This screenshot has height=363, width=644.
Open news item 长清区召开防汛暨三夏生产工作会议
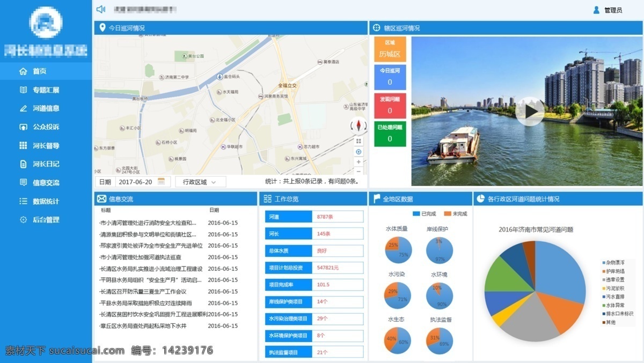click(x=143, y=292)
